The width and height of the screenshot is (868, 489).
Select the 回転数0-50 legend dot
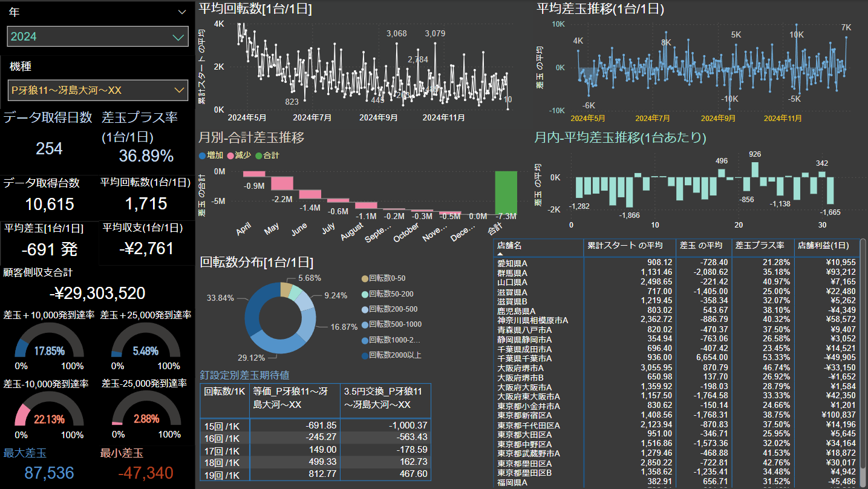364,278
